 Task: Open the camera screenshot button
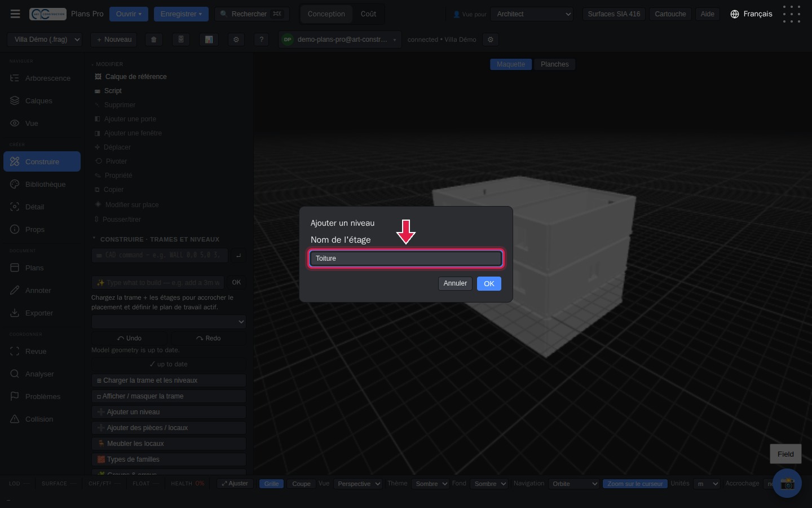[x=787, y=483]
